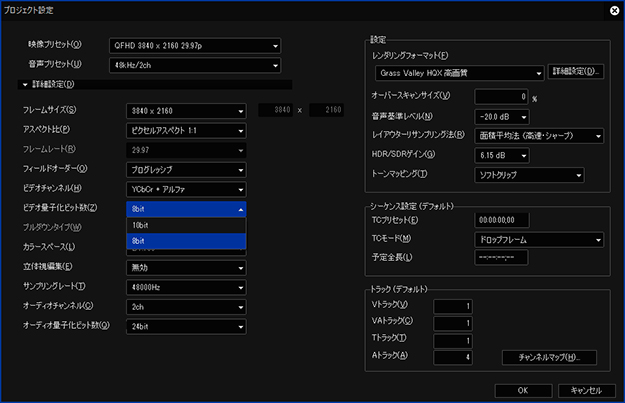
Task: Collapse the video quantization bit dropdown header
Action: coord(186,209)
